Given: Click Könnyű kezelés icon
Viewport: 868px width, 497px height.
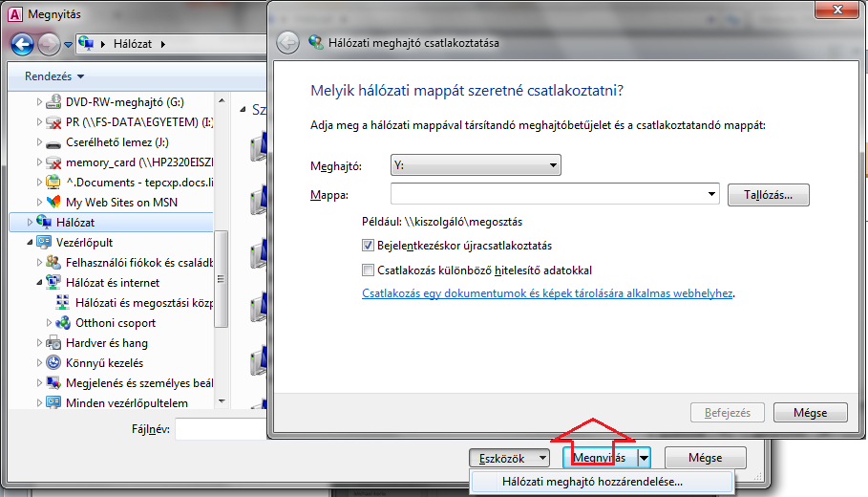Looking at the screenshot, I should [x=53, y=363].
